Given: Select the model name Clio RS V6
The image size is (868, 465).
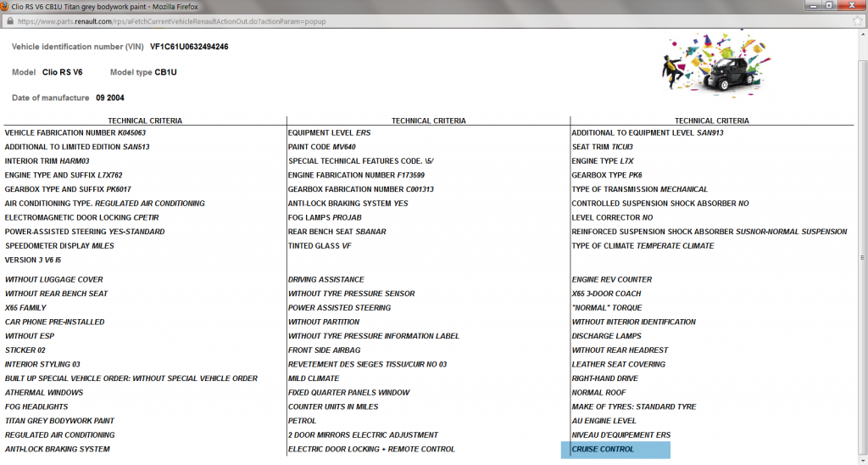Looking at the screenshot, I should click(63, 72).
